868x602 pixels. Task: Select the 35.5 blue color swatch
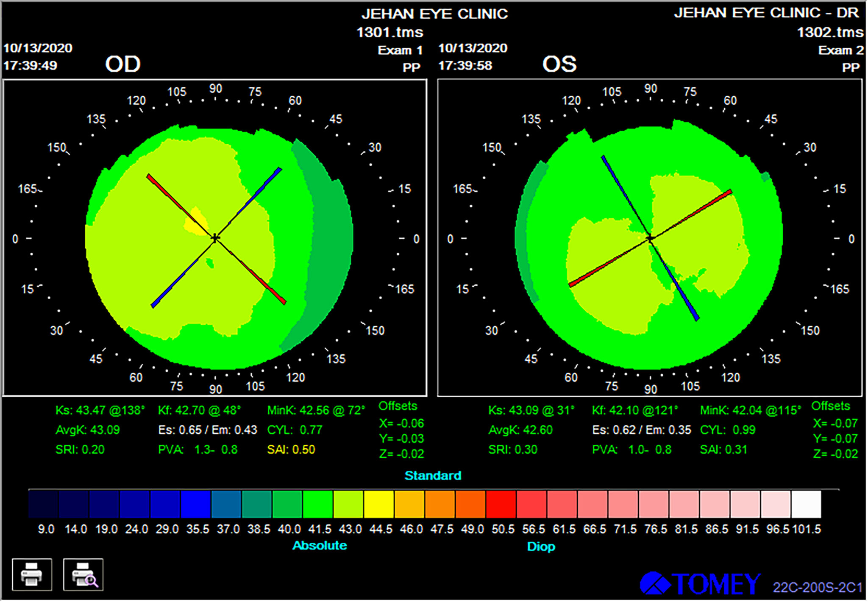[x=196, y=504]
